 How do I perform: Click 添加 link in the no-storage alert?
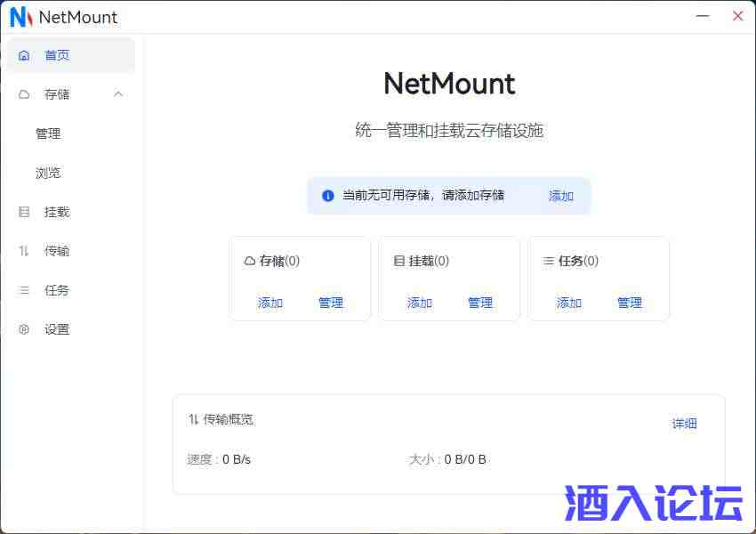(x=560, y=196)
